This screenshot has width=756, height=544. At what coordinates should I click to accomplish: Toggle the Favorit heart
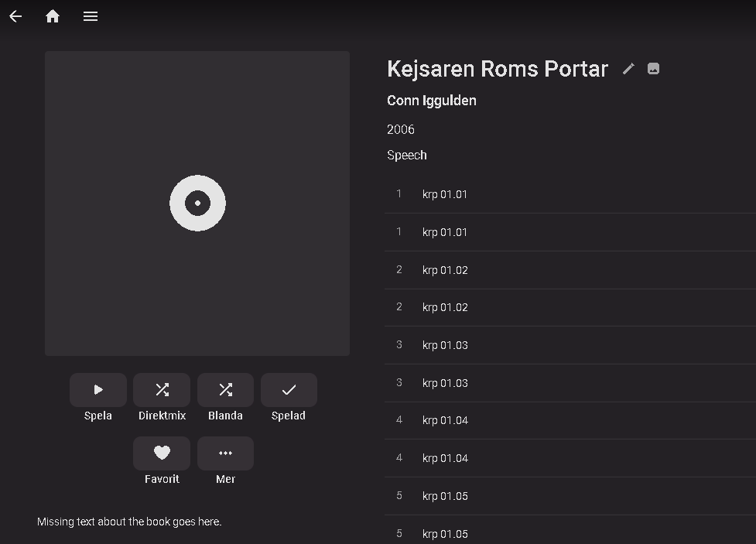pos(162,453)
